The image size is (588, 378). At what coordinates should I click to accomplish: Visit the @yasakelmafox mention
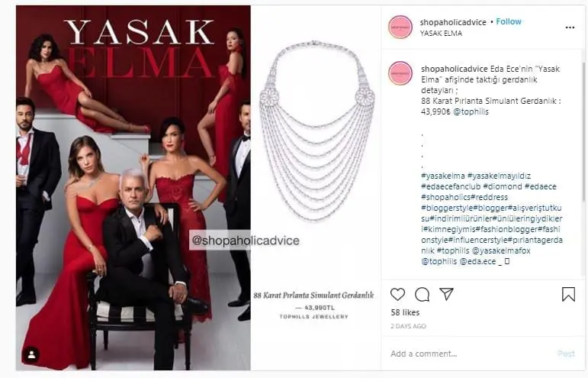[x=501, y=250]
